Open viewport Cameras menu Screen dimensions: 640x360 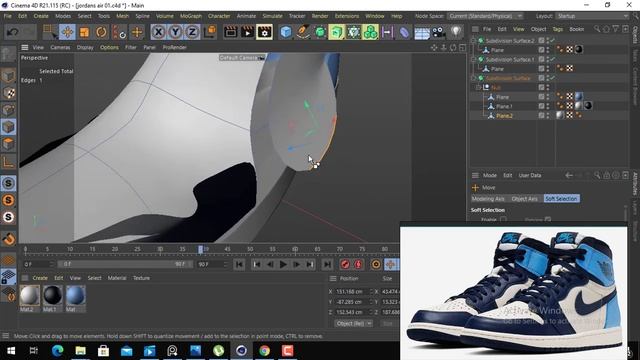coord(60,47)
